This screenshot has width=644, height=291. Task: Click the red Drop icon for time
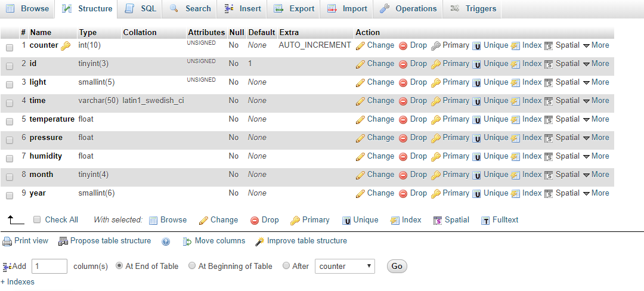[403, 101]
